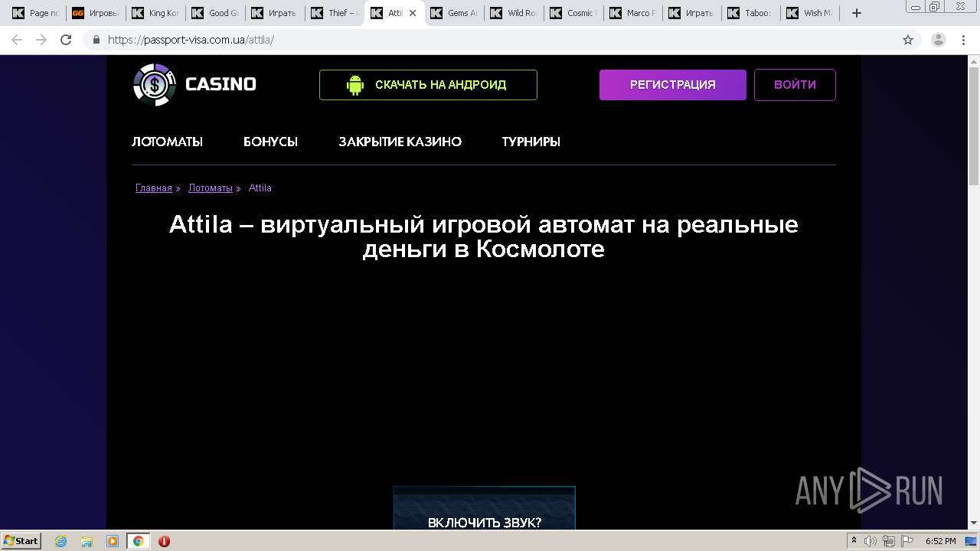980x551 pixels.
Task: Click the CASINO logo text
Action: point(220,84)
